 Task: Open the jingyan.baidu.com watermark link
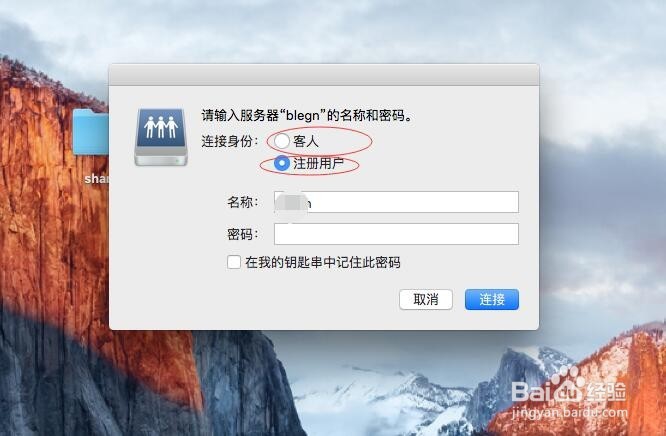(x=570, y=412)
